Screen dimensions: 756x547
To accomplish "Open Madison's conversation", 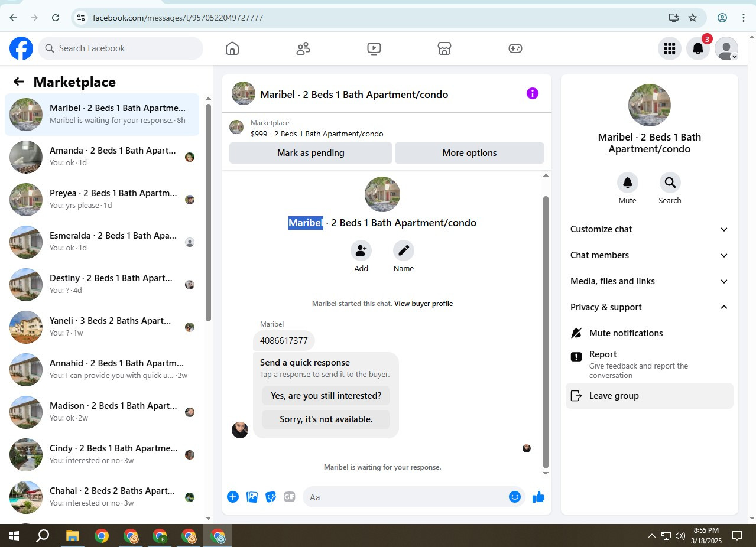I will point(102,412).
